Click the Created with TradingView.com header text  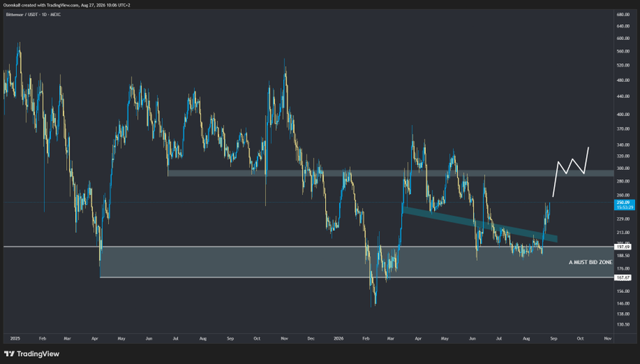pyautogui.click(x=67, y=5)
